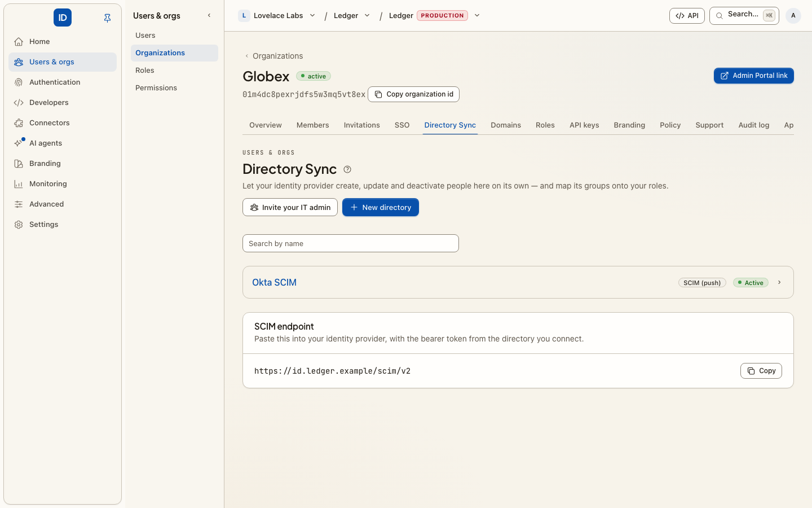Open the global Search box
This screenshot has height=508, width=812.
(x=744, y=16)
